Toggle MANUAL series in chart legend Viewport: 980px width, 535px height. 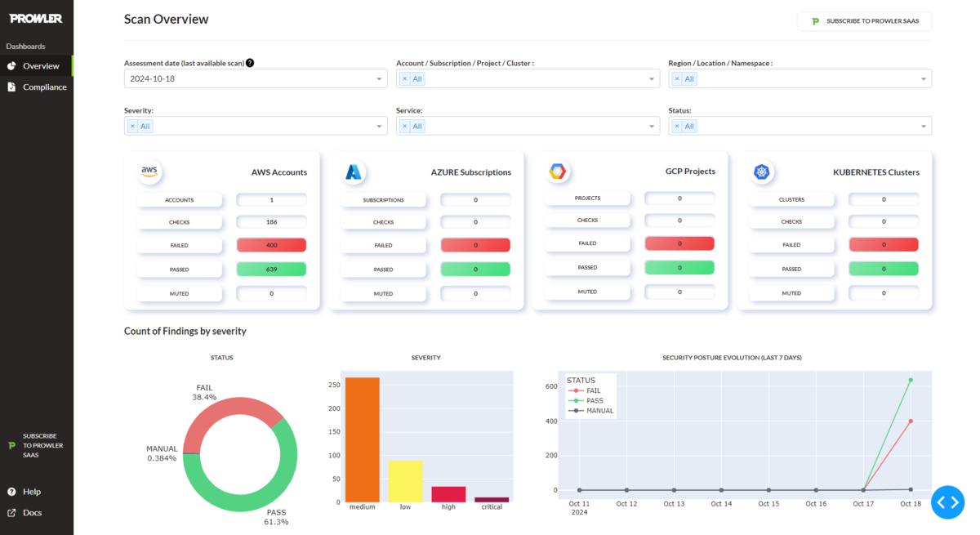click(590, 411)
